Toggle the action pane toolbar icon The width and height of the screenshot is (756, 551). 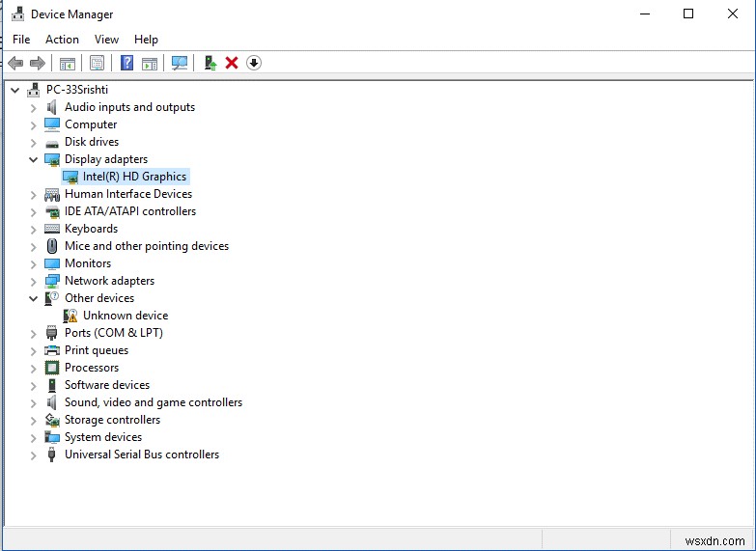[x=150, y=63]
